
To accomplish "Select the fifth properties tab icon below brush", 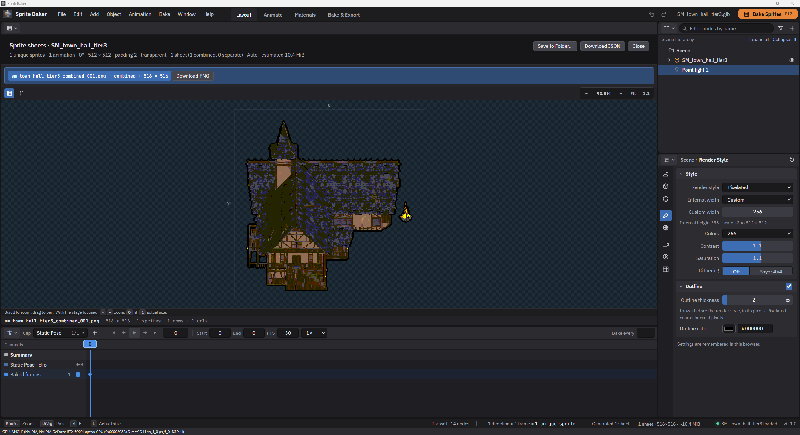I will pos(665,228).
